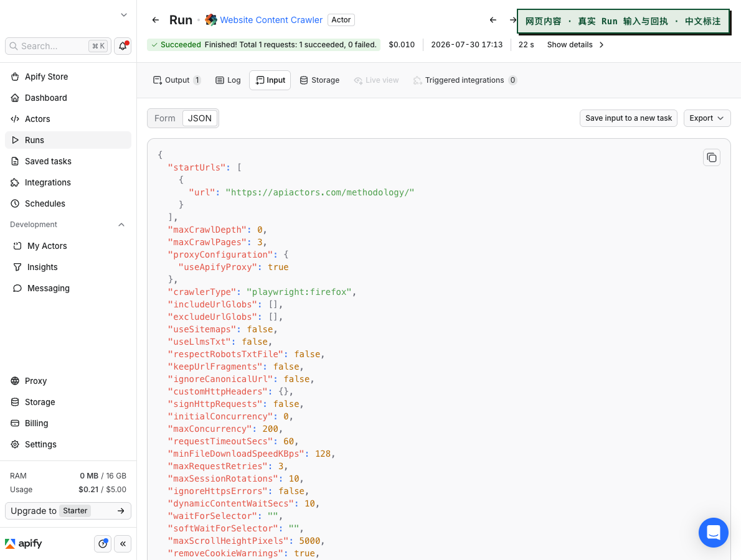Click the 2026-07-30 17:13 timestamp
This screenshot has width=741, height=560.
click(467, 45)
